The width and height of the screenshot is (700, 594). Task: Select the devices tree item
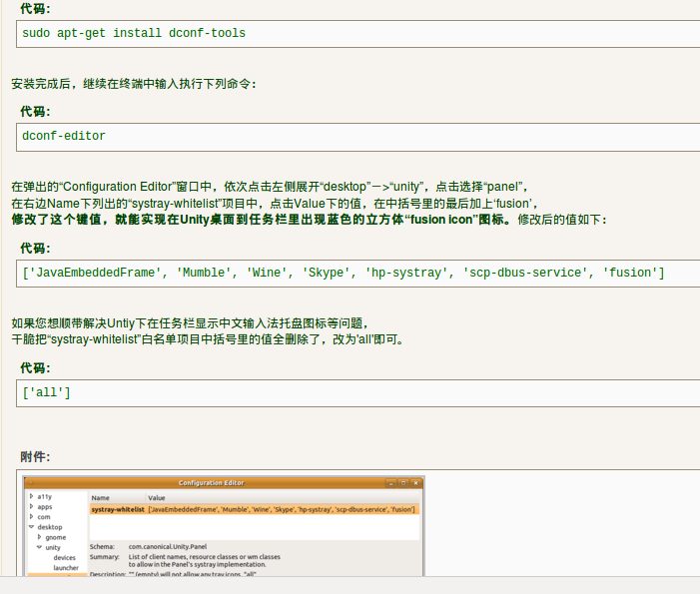tap(65, 558)
